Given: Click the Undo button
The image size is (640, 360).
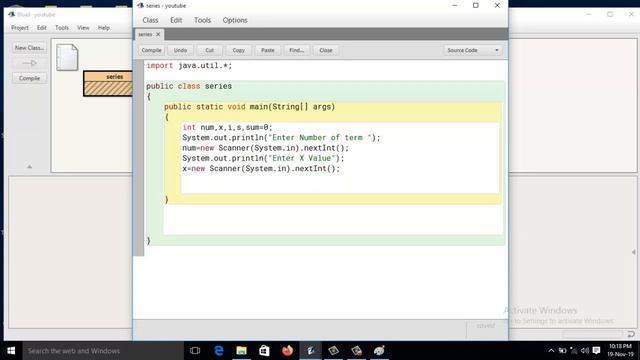Looking at the screenshot, I should click(x=180, y=50).
